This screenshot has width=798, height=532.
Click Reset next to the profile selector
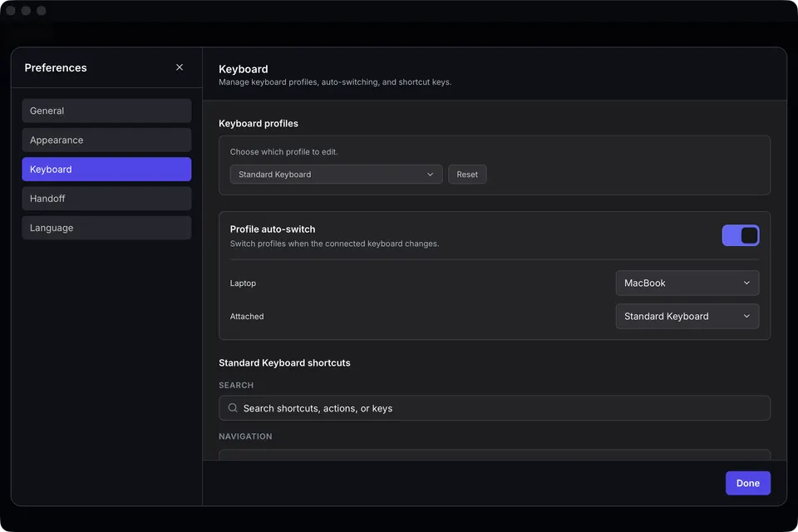pyautogui.click(x=466, y=174)
